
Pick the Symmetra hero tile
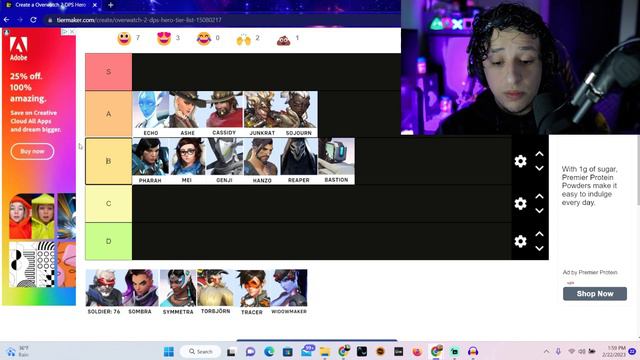(x=178, y=292)
